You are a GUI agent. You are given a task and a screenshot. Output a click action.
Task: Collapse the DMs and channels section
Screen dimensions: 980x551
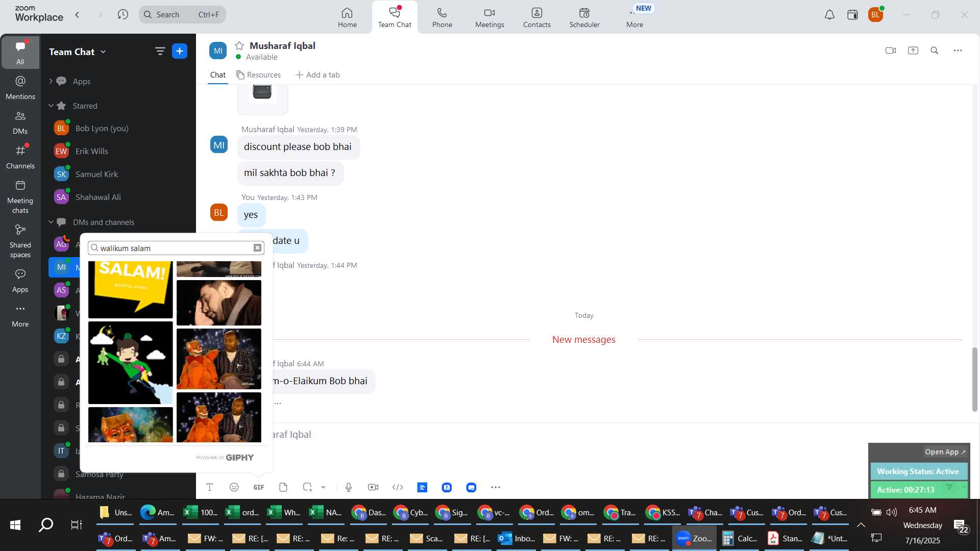pos(51,222)
